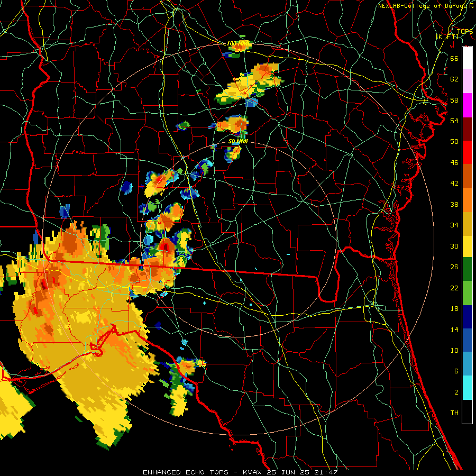Select the bright red legend band
Viewport: 476px width, 476px height.
pos(467,152)
